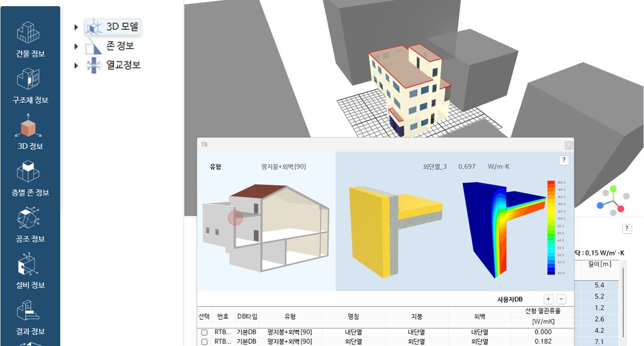644x346 pixels.
Task: Click the DB타입 column header
Action: [247, 317]
